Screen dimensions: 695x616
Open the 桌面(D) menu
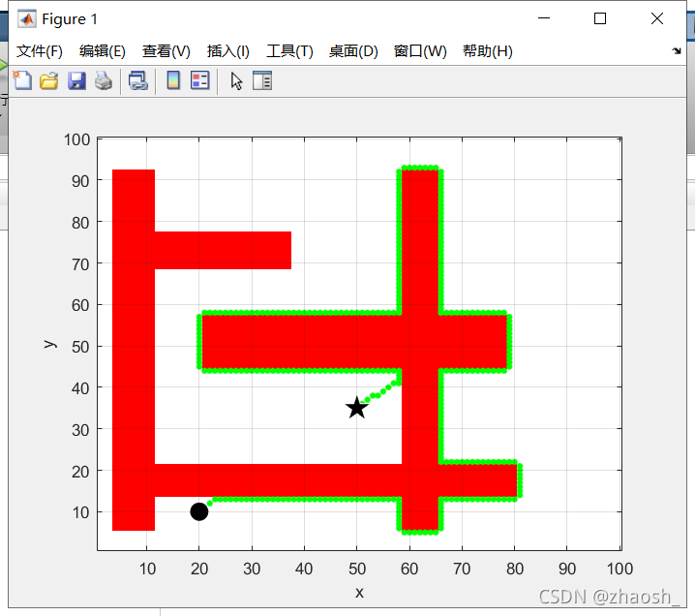pyautogui.click(x=353, y=51)
